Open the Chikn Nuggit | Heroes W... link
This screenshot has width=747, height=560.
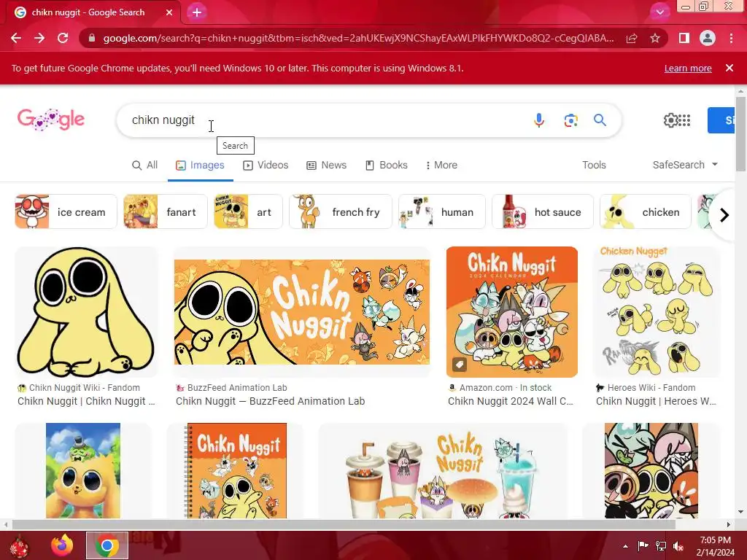656,402
